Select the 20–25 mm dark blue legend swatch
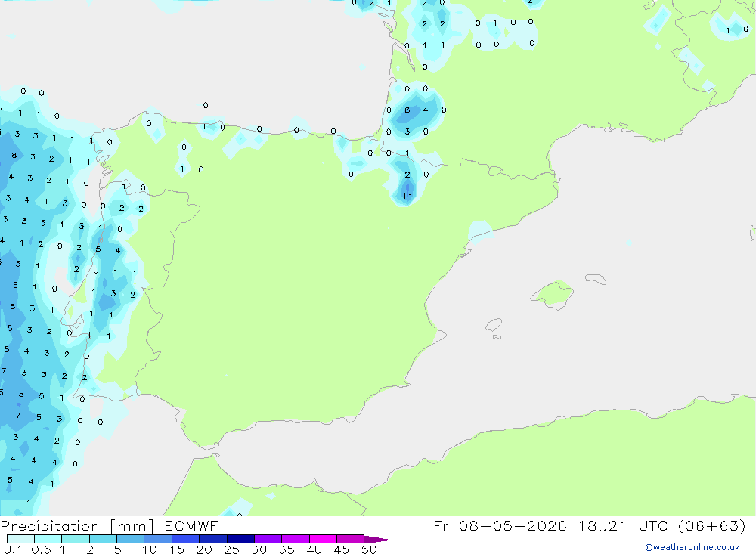The height and width of the screenshot is (554, 756). tap(212, 539)
